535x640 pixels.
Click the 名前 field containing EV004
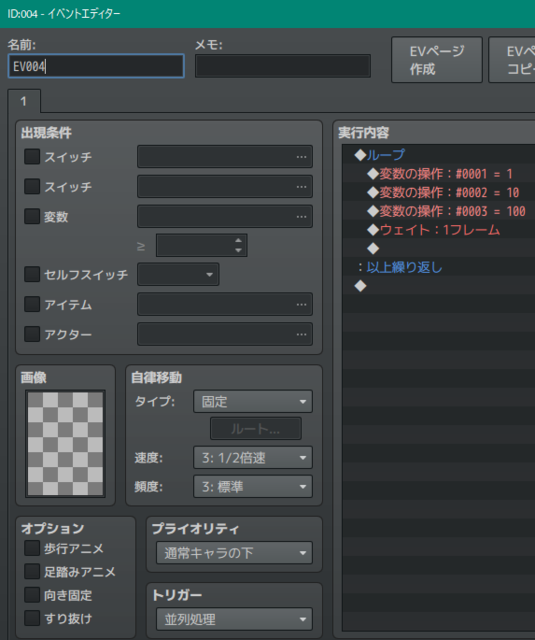point(96,66)
